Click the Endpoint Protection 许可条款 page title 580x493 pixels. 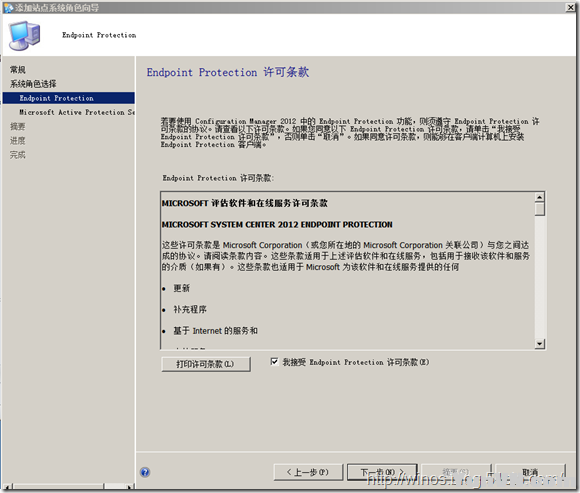(x=228, y=72)
